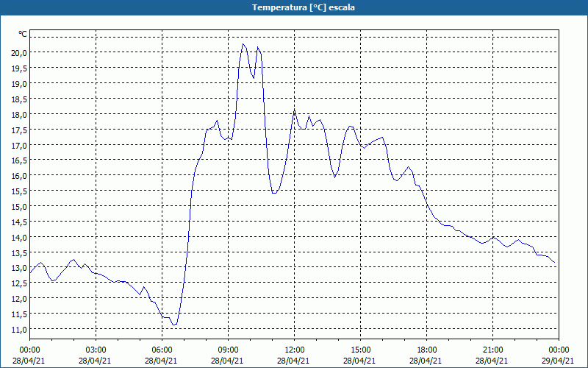Click the 16,0 temperature axis label
Viewport: 588px width, 368px height.
[19, 176]
